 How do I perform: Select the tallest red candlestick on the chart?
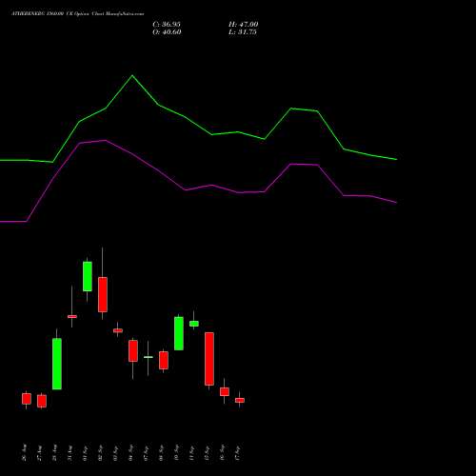209,359
